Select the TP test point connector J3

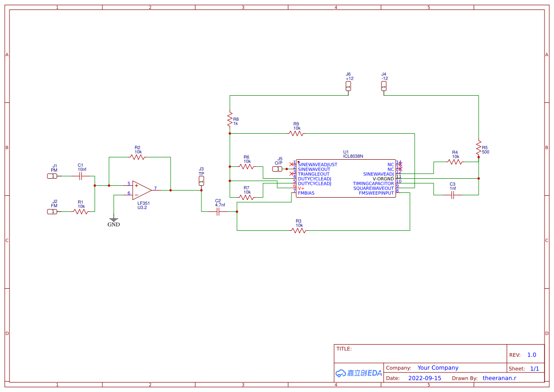click(202, 181)
